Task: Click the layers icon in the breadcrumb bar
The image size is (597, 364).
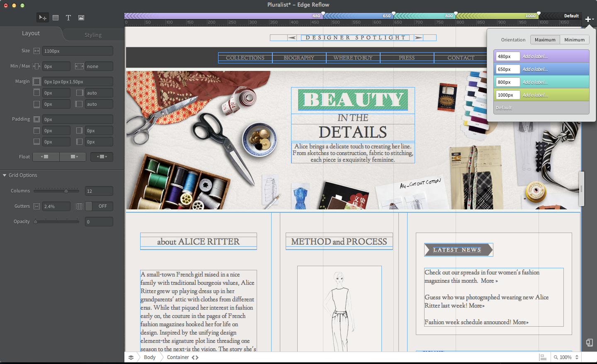Action: (131, 357)
